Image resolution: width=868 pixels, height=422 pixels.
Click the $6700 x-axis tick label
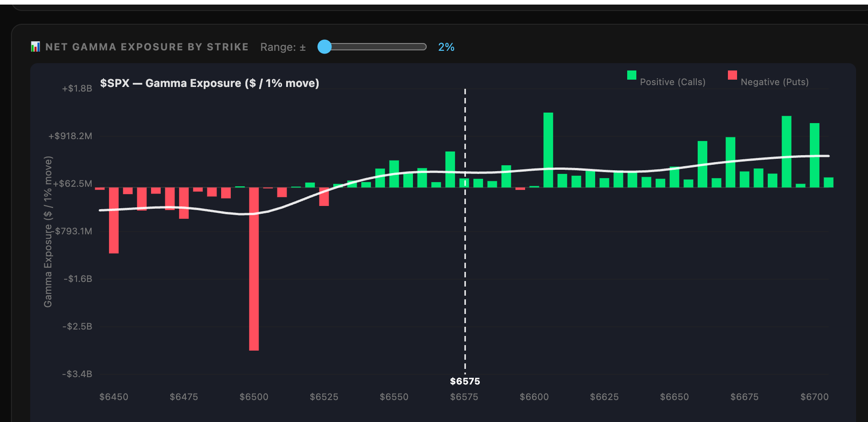click(x=814, y=397)
